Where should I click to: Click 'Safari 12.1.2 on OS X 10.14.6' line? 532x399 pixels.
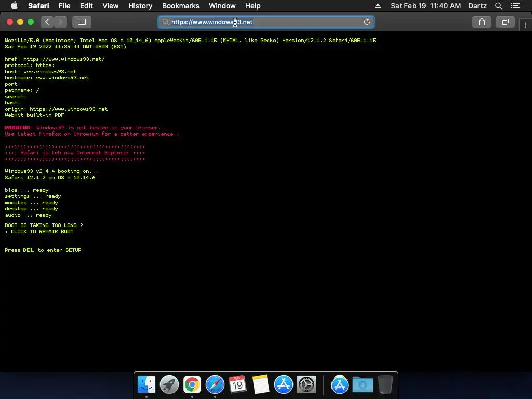click(50, 178)
